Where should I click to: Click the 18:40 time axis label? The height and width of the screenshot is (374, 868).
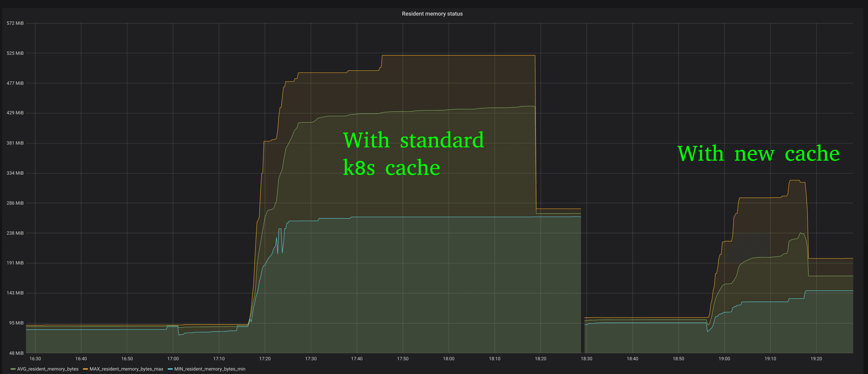[633, 359]
